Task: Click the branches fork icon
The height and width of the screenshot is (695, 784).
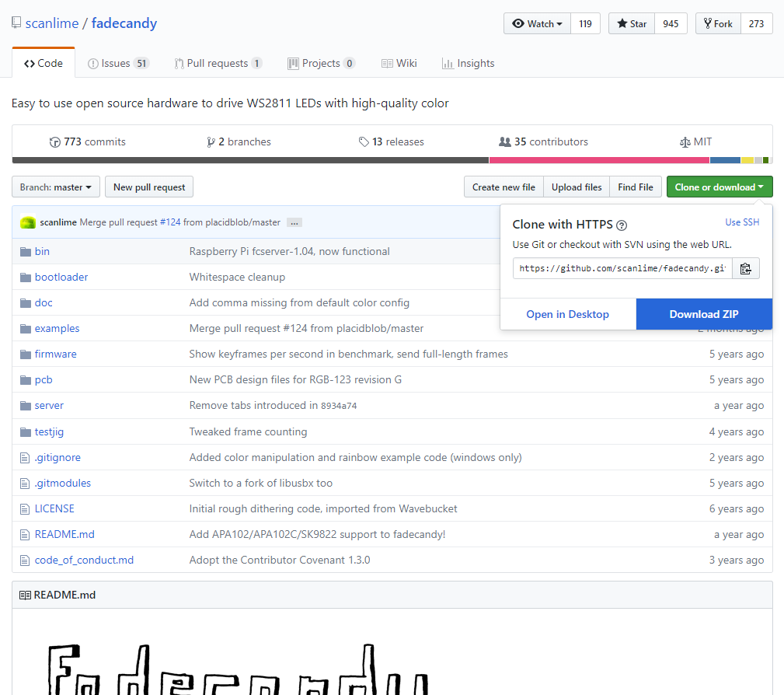Action: [x=211, y=142]
